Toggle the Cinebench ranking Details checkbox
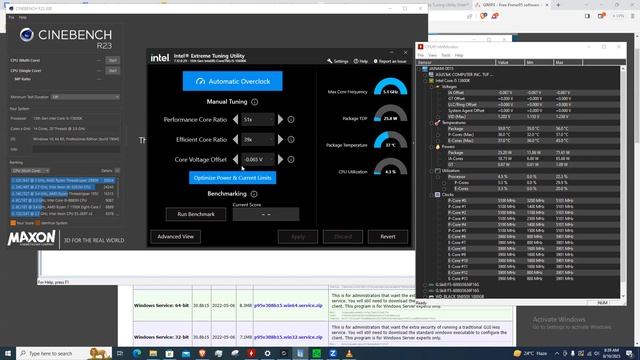Image resolution: width=640 pixels, height=360 pixels. [x=117, y=171]
